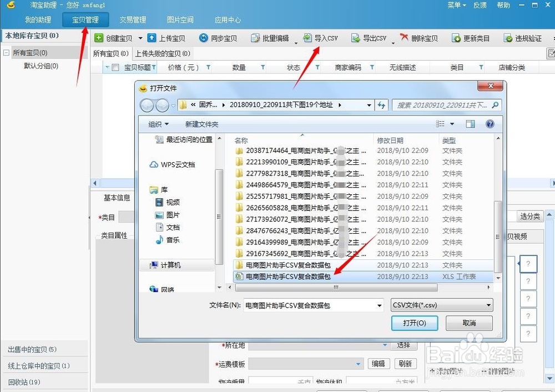The width and height of the screenshot is (555, 392).
Task: Select 文档 library in sidebar
Action: click(x=168, y=227)
